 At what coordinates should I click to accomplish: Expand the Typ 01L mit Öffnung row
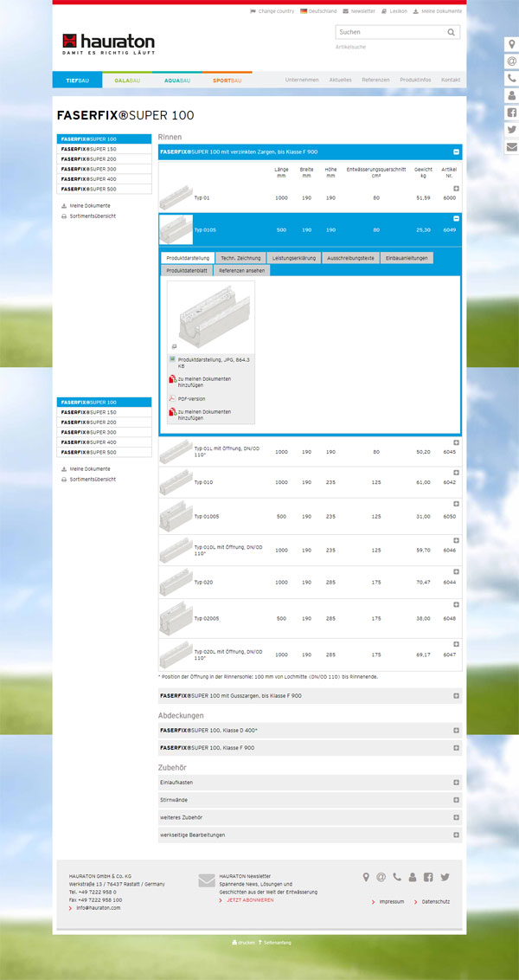[x=456, y=442]
